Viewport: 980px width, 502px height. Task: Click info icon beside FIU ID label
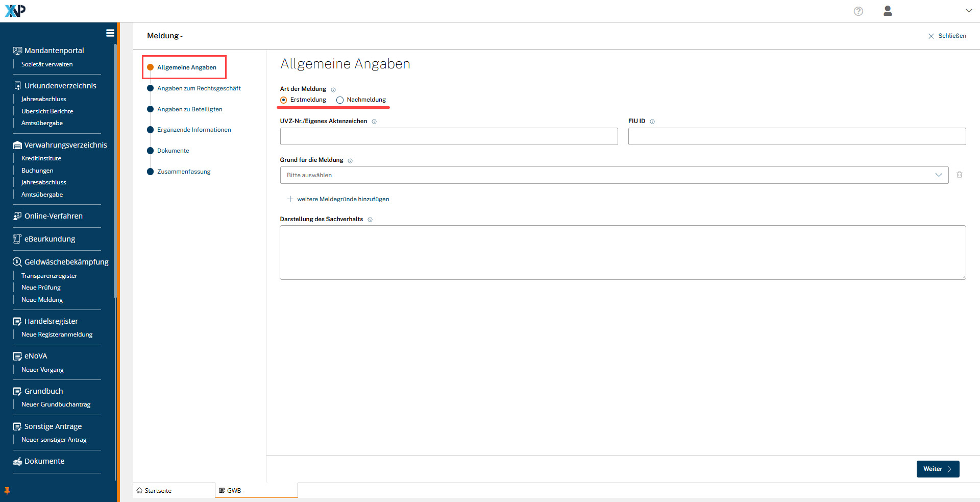(652, 122)
